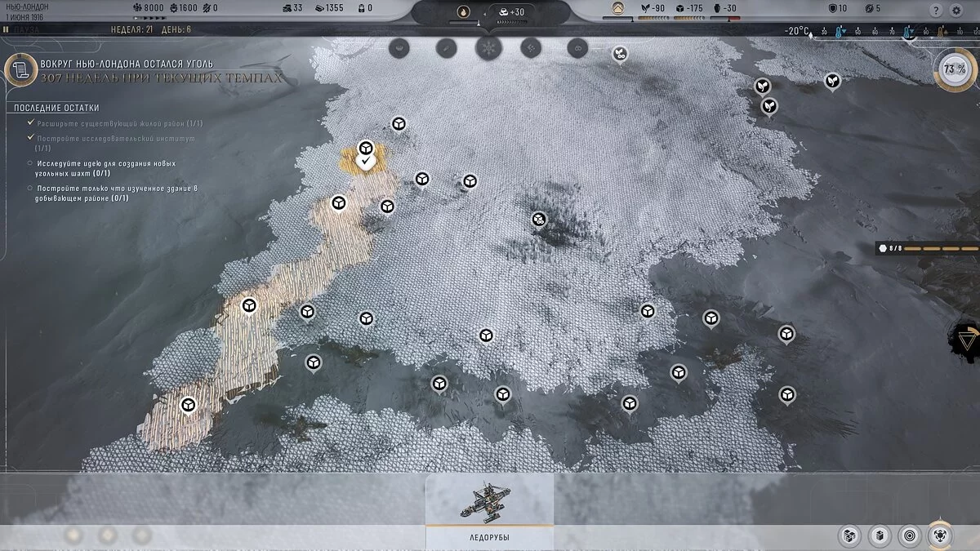
Task: Open the triangular faction emblem in top bar
Action: (618, 10)
